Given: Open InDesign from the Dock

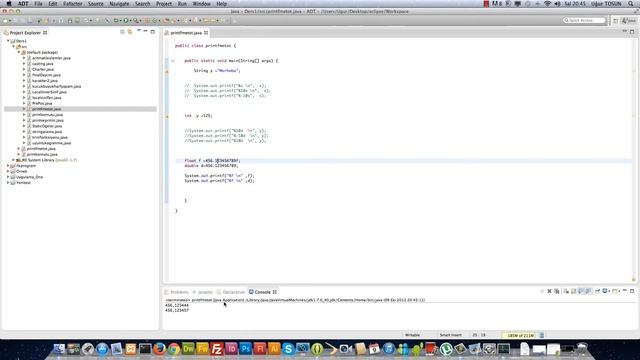Looking at the screenshot, I should [x=231, y=349].
